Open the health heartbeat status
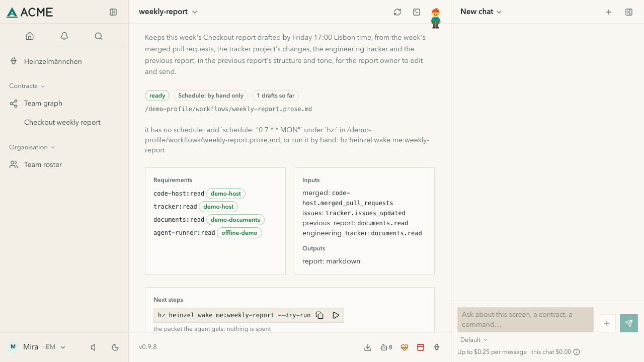644x362 pixels. point(405,347)
